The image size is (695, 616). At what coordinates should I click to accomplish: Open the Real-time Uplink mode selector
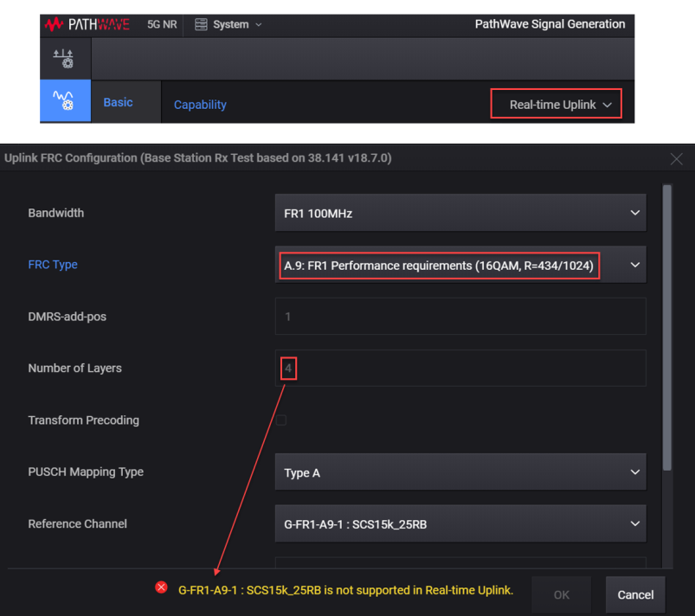click(556, 105)
